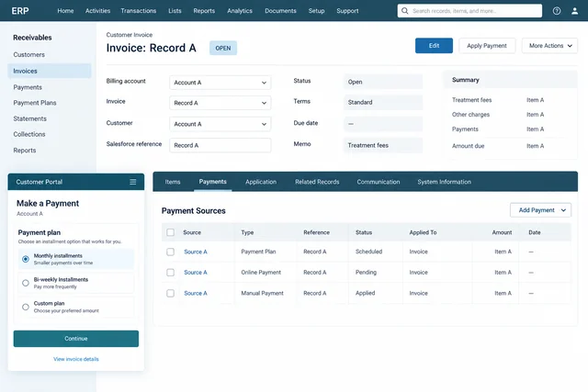
Task: Tick the select-all checkbox in table header
Action: (170, 232)
